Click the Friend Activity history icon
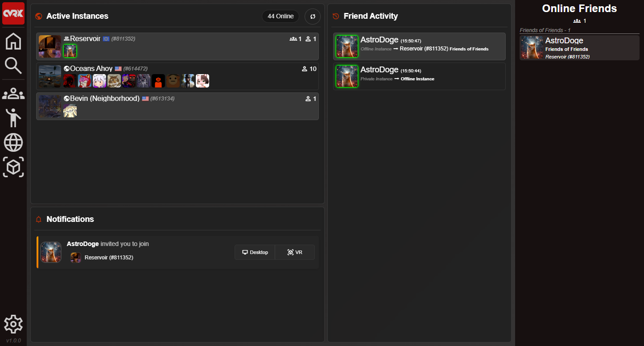This screenshot has height=346, width=644. [x=336, y=17]
